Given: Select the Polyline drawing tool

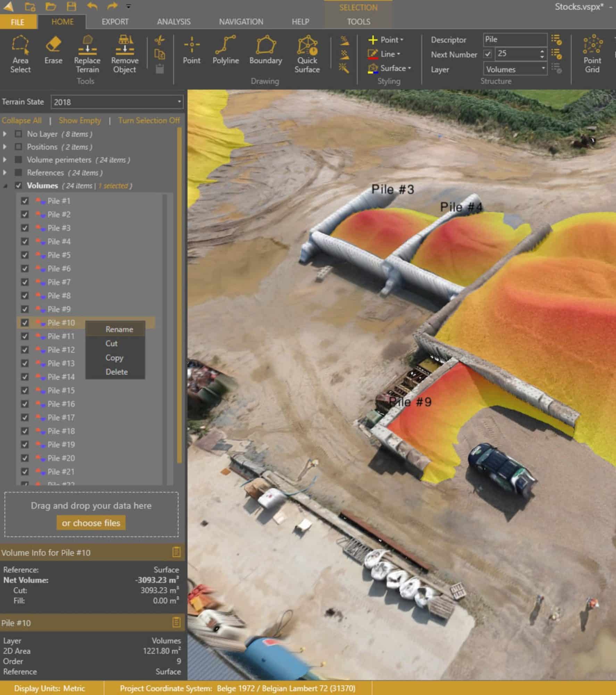Looking at the screenshot, I should (225, 52).
